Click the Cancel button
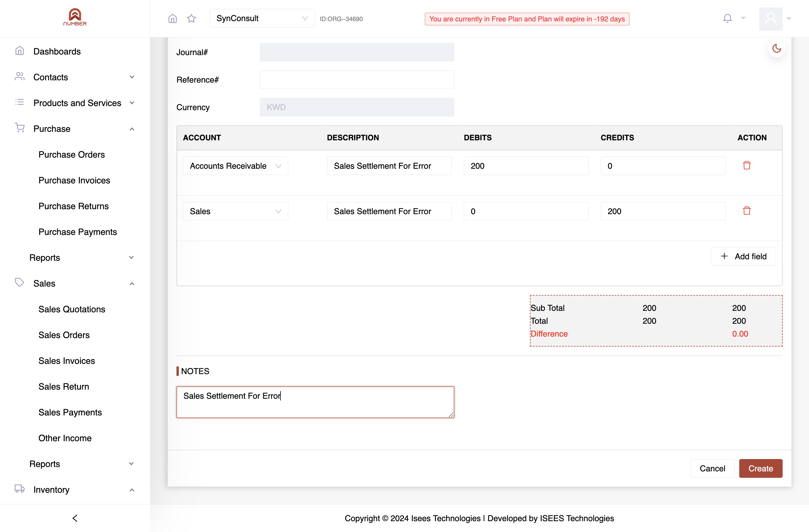The height and width of the screenshot is (532, 809). tap(713, 468)
